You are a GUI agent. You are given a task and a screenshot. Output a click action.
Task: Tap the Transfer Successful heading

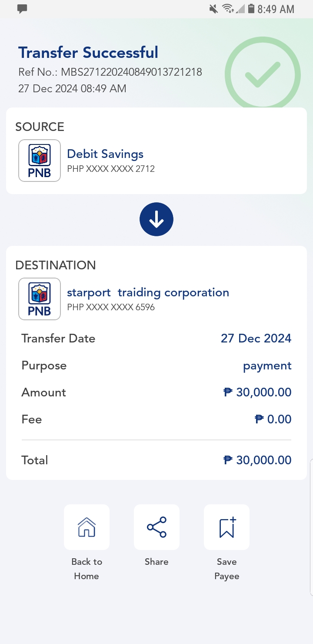(88, 53)
